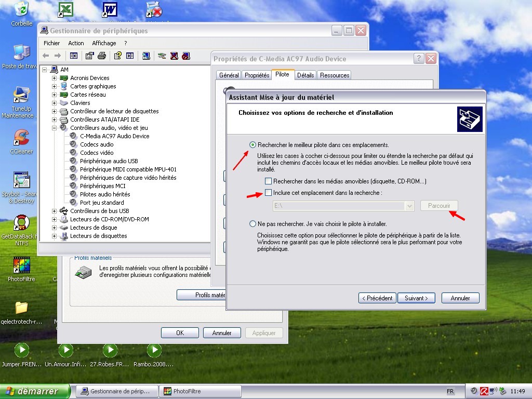Open the E:\ location path dropdown
532x399 pixels.
[409, 206]
